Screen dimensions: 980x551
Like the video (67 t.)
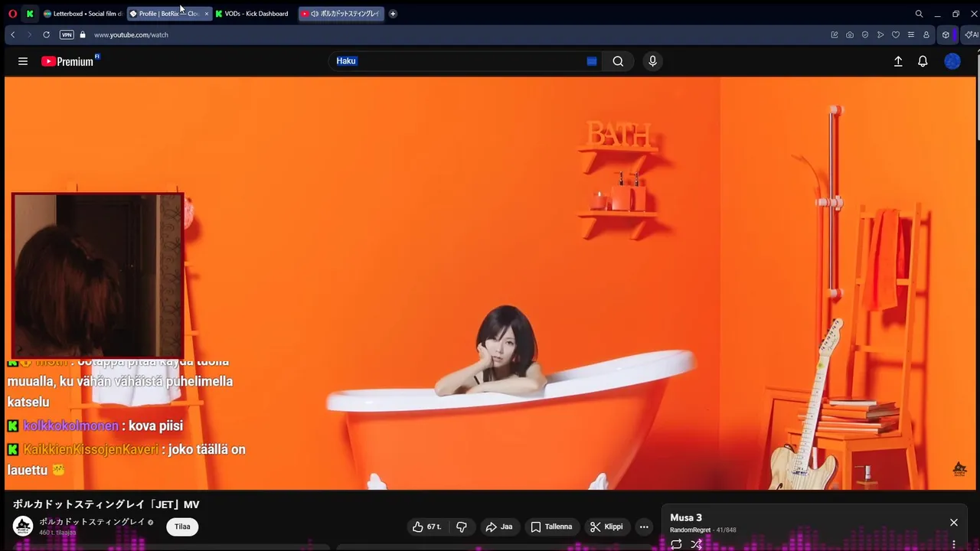[x=427, y=527]
